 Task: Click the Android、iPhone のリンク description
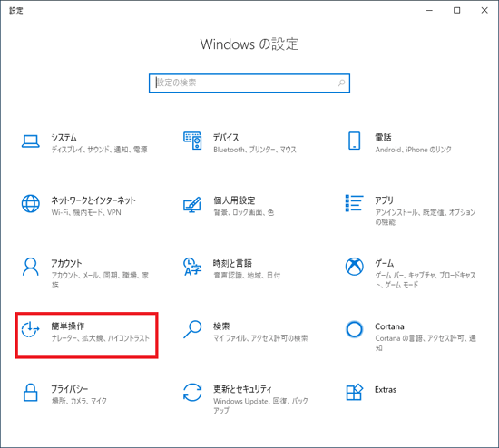pos(414,150)
